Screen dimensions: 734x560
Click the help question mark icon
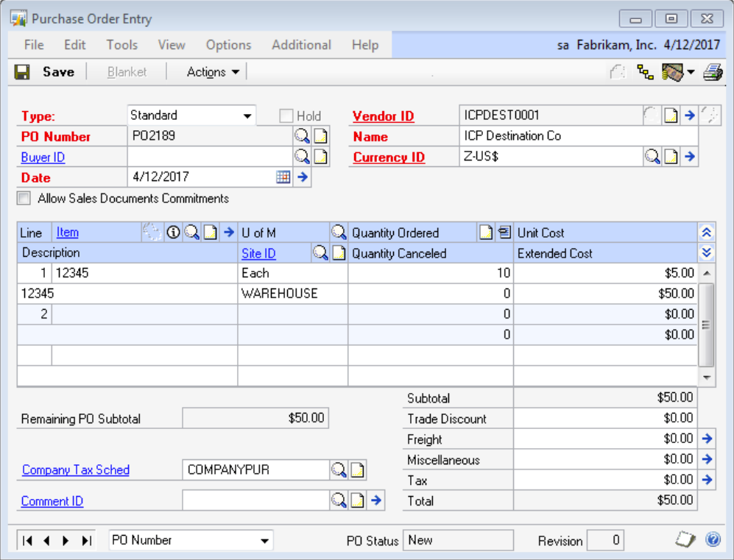(x=713, y=540)
